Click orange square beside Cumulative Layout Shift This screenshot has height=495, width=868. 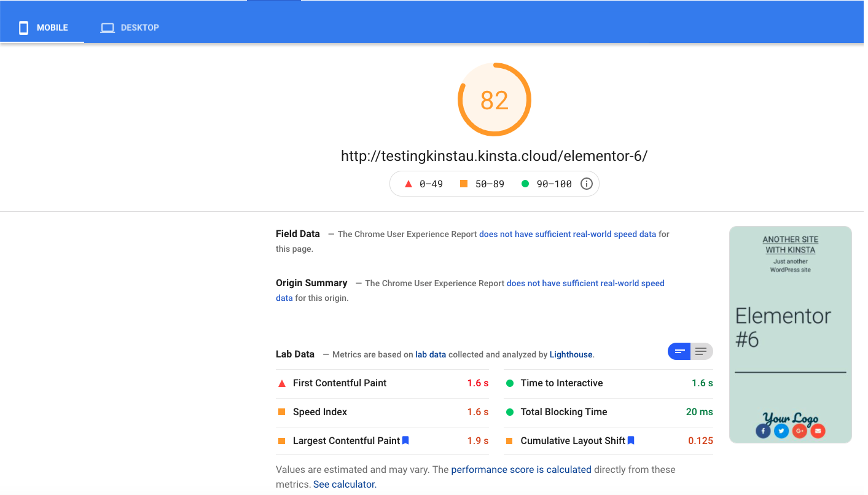coord(509,441)
